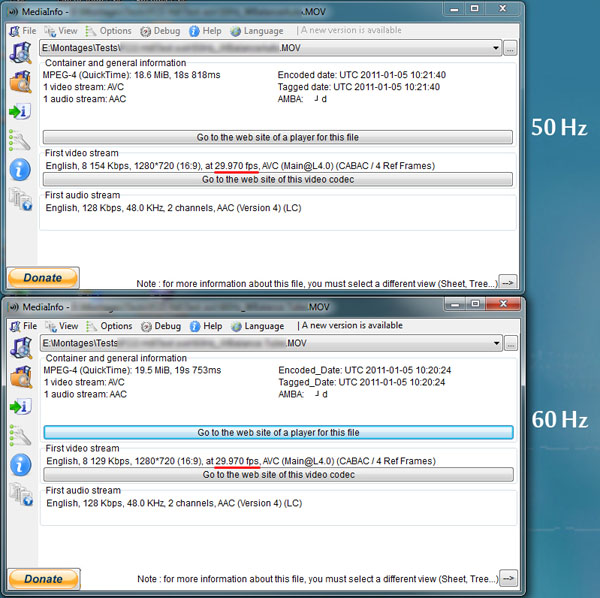Open Language menu in bottom MediaInfo window
The height and width of the screenshot is (598, 600).
[x=258, y=326]
